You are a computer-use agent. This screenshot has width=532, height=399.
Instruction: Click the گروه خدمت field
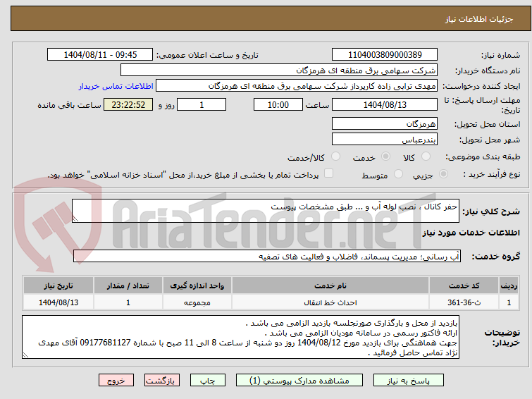pos(267,256)
